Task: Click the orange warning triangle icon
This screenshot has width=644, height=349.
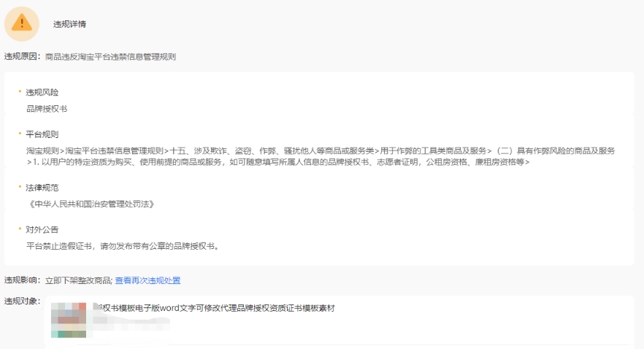Action: coord(22,23)
